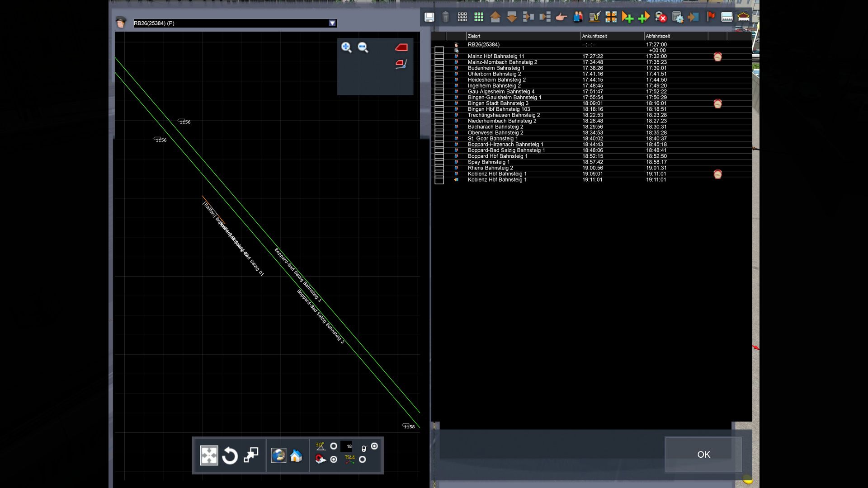Select Bingen Hbf Bahnsteig 103 row
The width and height of the screenshot is (868, 488).
point(499,109)
